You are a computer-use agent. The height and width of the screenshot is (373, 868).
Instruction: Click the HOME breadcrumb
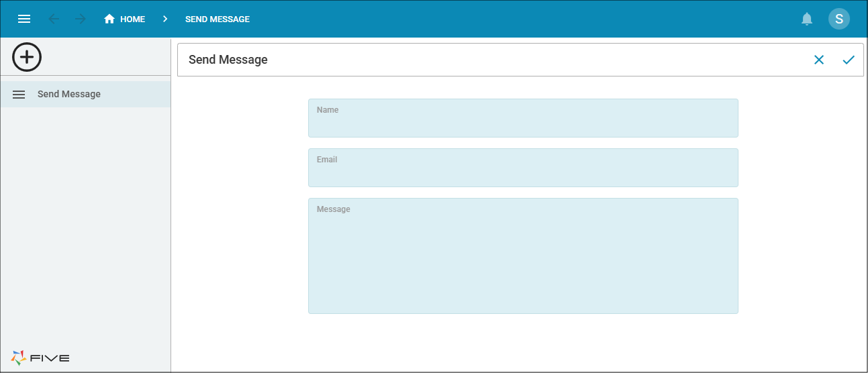tap(124, 19)
